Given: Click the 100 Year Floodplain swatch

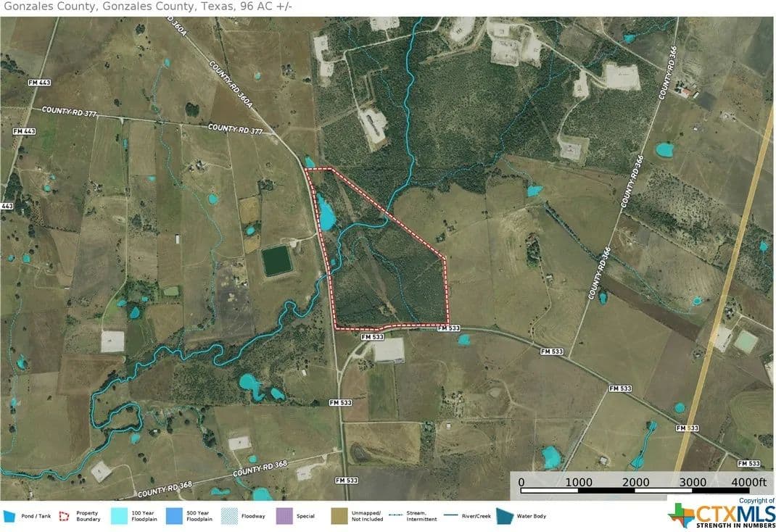Looking at the screenshot, I should tap(120, 516).
